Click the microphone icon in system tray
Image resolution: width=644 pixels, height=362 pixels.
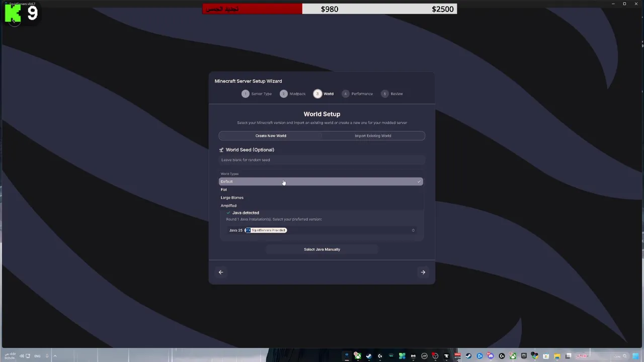point(47,356)
